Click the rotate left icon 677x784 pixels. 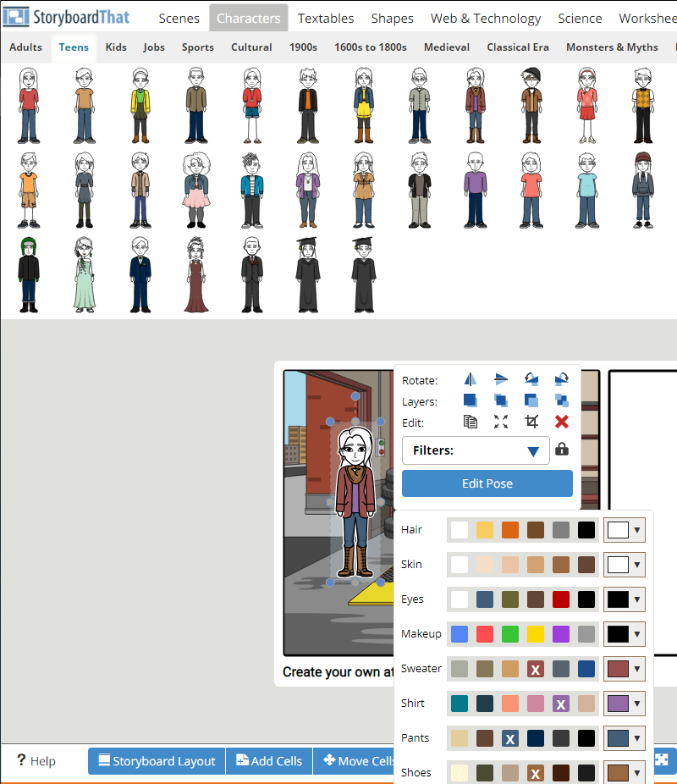coord(531,379)
